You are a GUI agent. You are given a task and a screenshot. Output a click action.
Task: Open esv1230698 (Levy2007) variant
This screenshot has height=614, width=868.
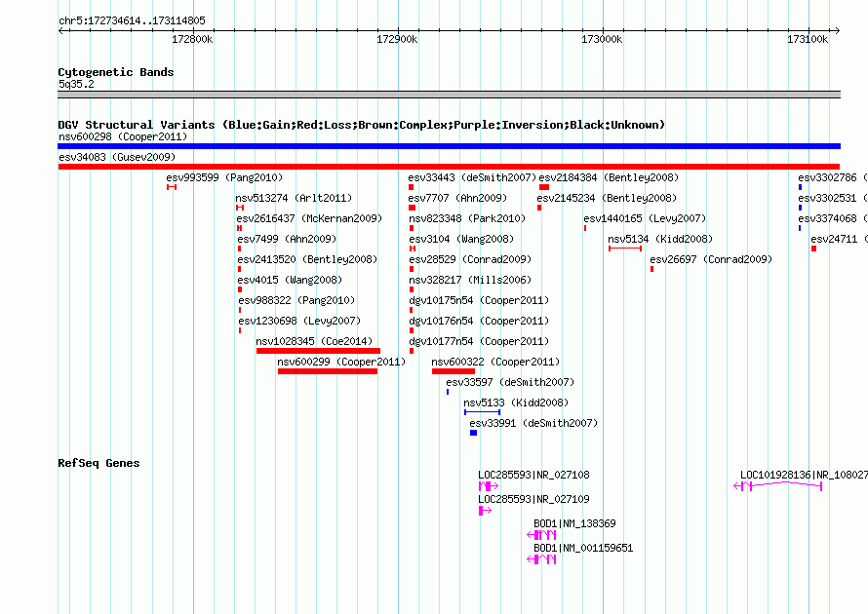pos(299,321)
